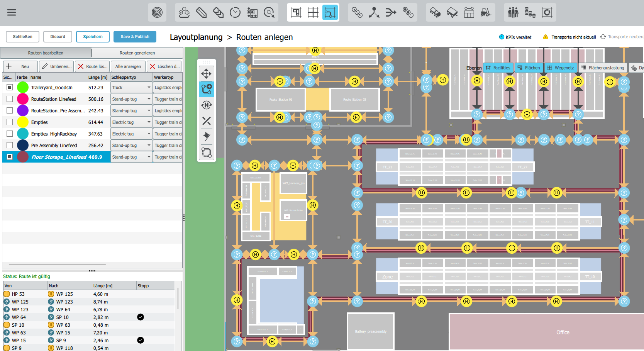
Task: Open the hamburger main menu
Action: point(12,12)
